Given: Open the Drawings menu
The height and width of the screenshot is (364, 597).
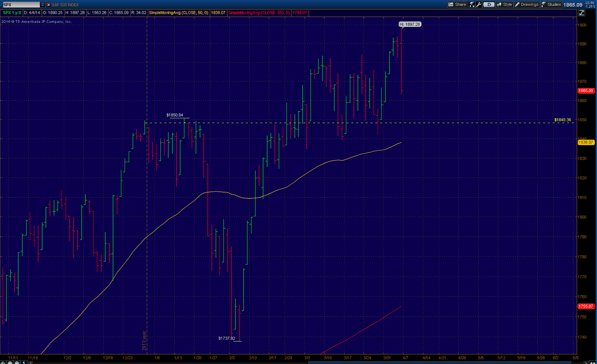Looking at the screenshot, I should click(526, 4).
